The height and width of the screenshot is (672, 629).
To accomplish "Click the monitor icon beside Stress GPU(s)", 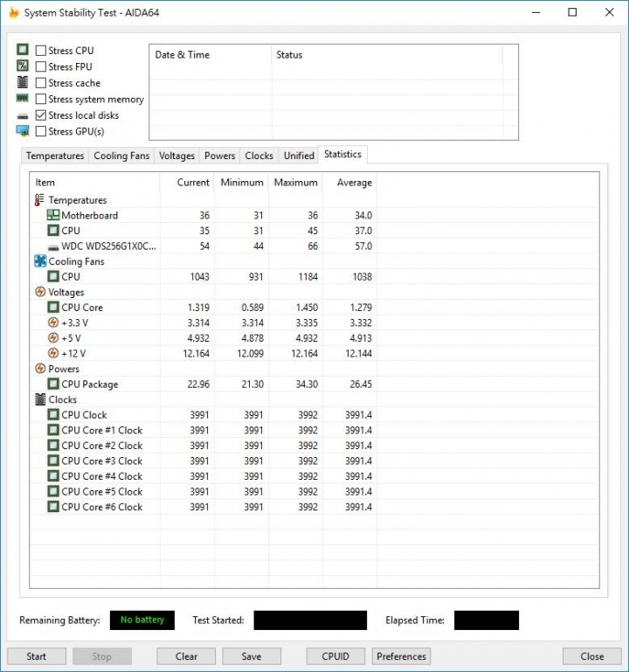I will point(23,131).
